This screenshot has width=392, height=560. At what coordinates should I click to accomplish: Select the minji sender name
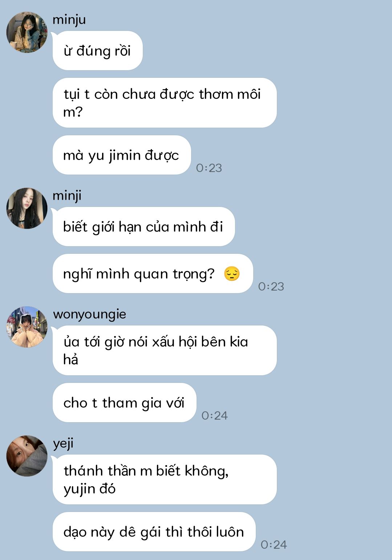pos(67,196)
